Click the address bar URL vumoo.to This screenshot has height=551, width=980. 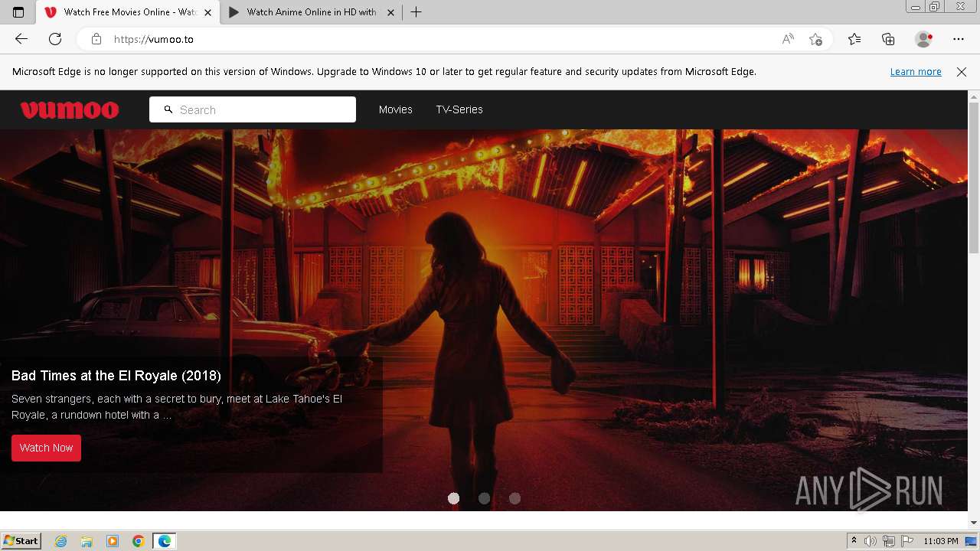click(154, 39)
